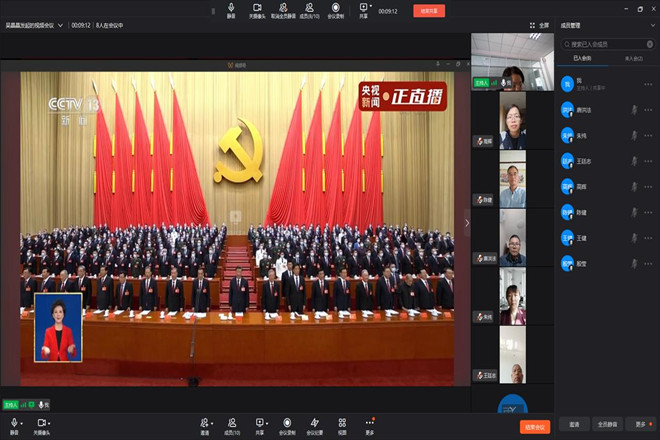Open more options for 孙健

(648, 212)
